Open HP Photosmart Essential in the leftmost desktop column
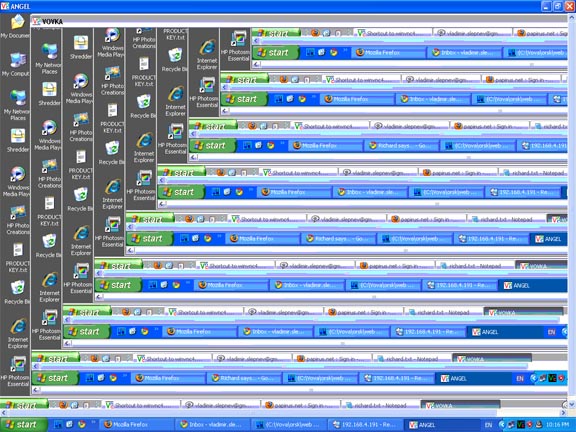The image size is (576, 432). point(15,371)
